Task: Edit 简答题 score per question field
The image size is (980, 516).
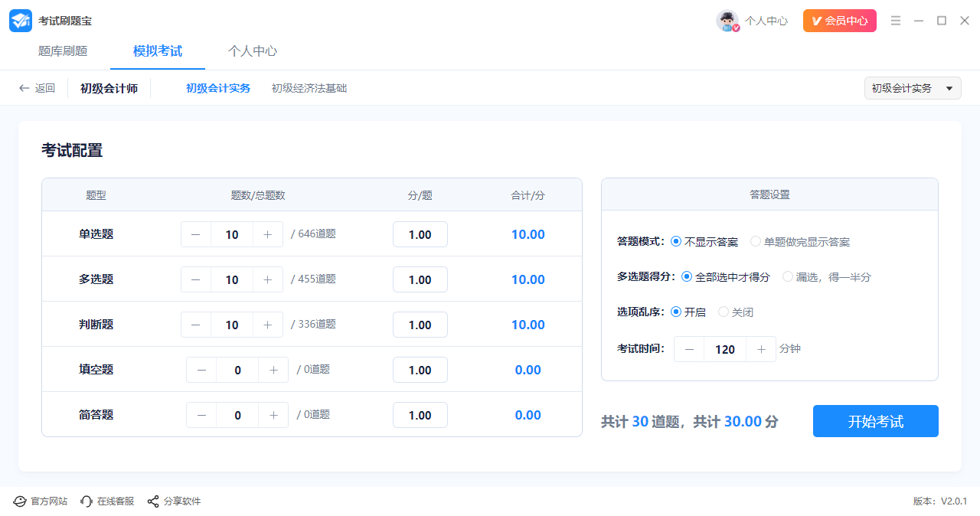Action: coord(420,415)
